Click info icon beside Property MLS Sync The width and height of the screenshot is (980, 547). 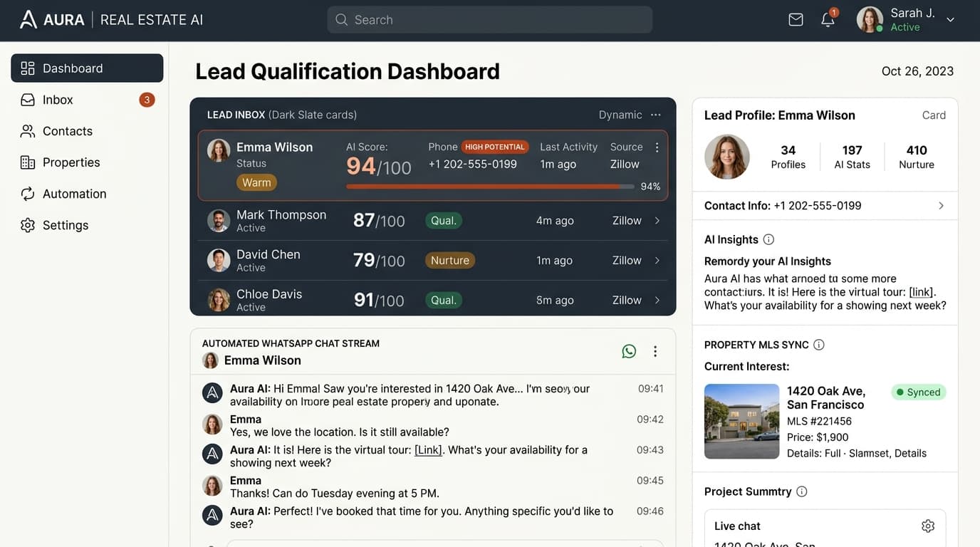pyautogui.click(x=819, y=345)
